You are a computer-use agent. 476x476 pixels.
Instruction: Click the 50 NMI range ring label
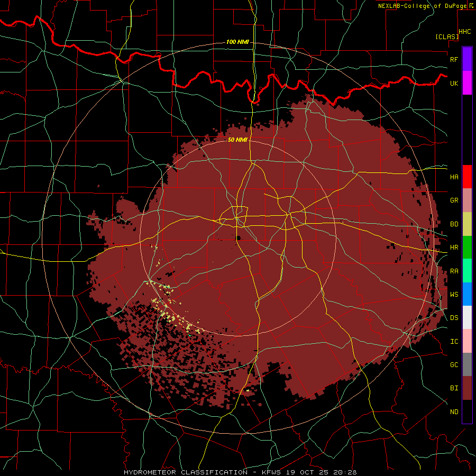tap(237, 140)
